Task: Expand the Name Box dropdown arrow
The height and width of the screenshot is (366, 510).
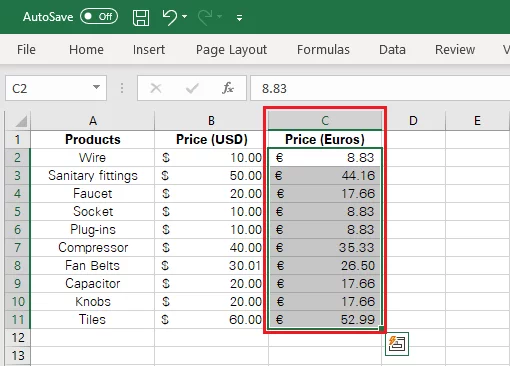Action: pyautogui.click(x=96, y=88)
